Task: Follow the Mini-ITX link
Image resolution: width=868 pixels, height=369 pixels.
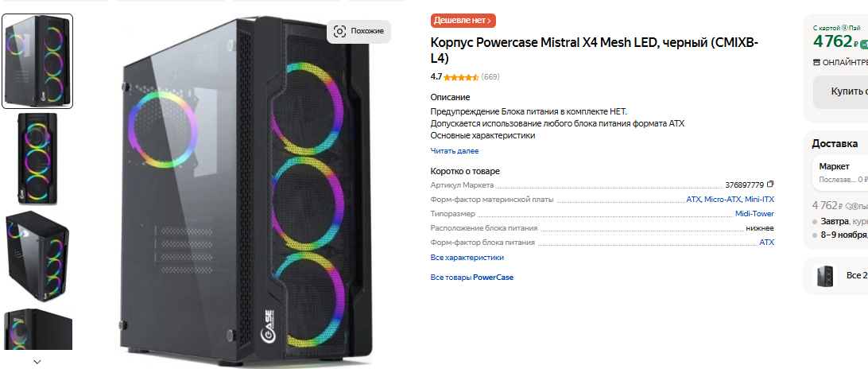Action: click(759, 200)
